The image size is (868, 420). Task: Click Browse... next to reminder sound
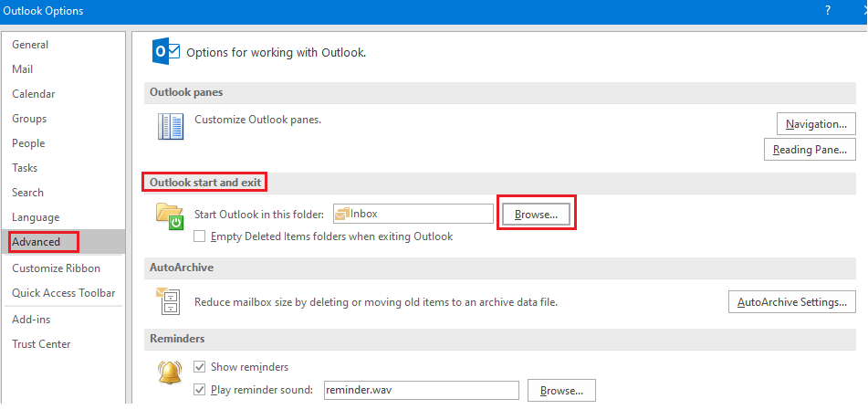[x=561, y=391]
